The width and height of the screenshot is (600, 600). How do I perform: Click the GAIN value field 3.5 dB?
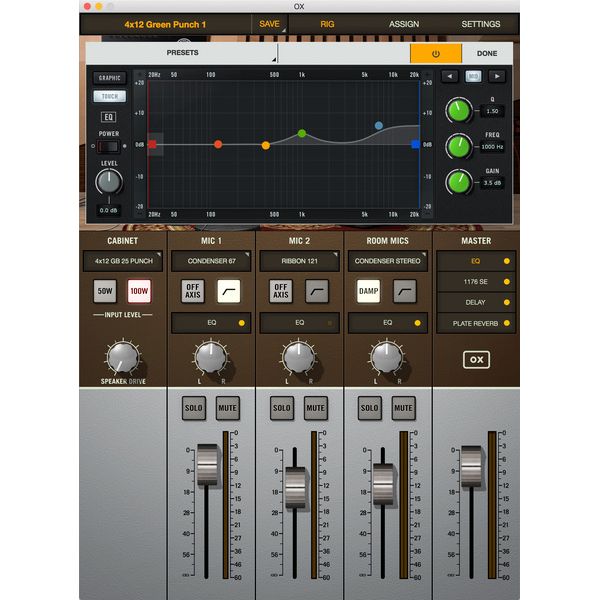(x=492, y=183)
